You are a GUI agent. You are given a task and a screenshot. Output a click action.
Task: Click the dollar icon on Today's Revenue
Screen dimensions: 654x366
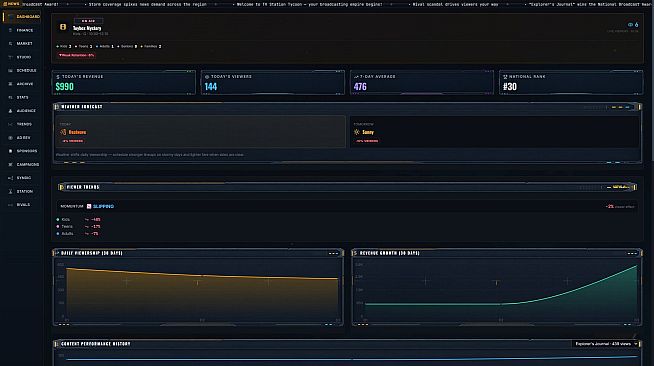click(58, 77)
